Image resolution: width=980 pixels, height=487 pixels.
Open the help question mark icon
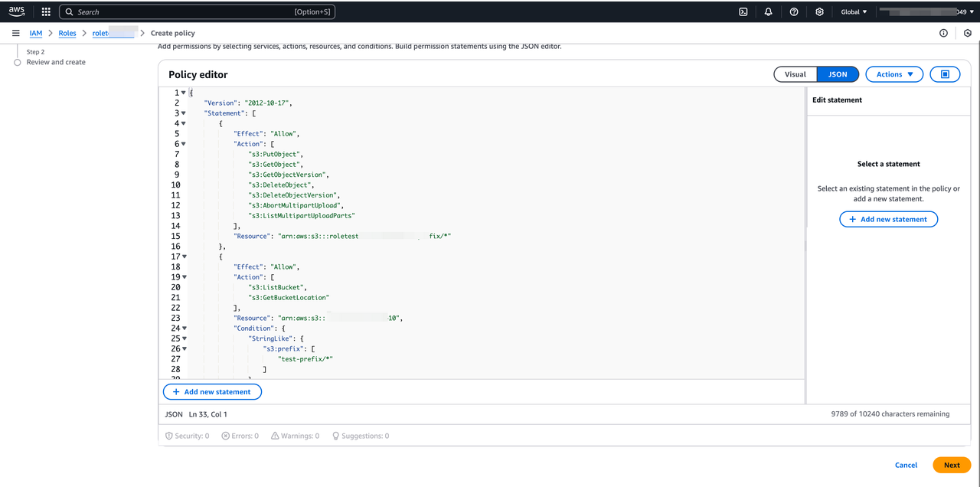tap(794, 11)
